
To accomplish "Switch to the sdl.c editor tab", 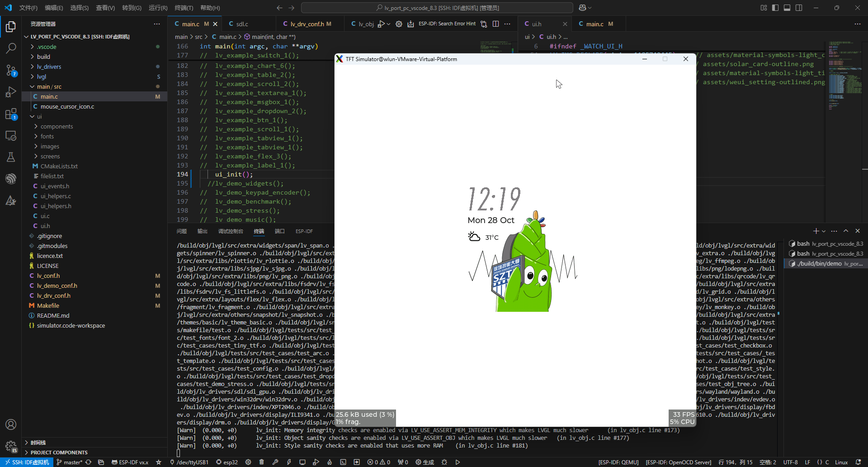I will [x=249, y=24].
